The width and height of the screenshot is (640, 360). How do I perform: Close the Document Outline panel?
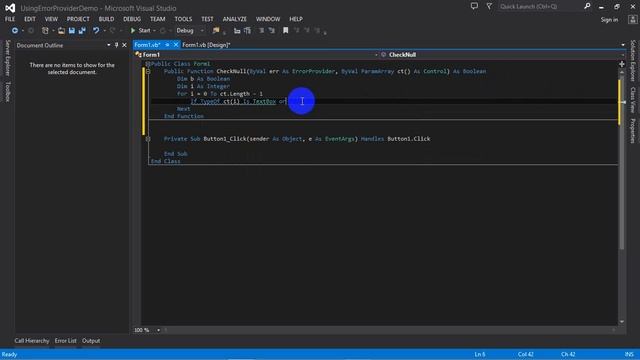coord(124,45)
